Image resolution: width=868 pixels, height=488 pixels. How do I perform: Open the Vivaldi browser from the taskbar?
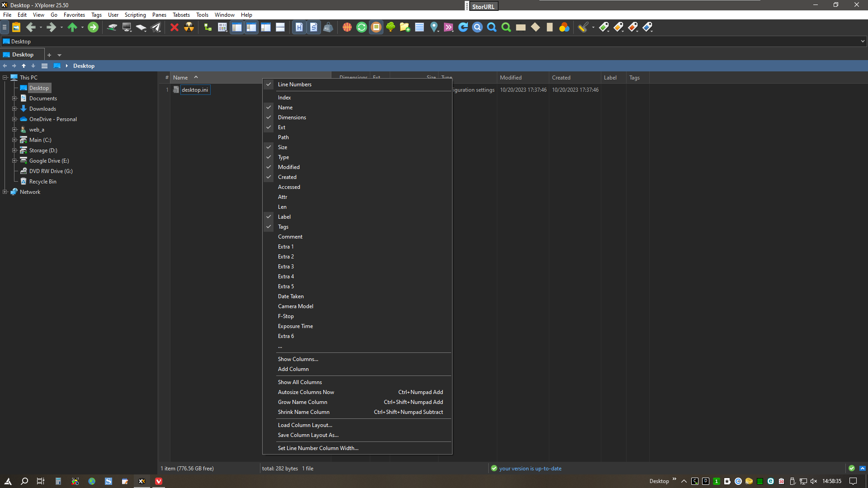coord(159,481)
